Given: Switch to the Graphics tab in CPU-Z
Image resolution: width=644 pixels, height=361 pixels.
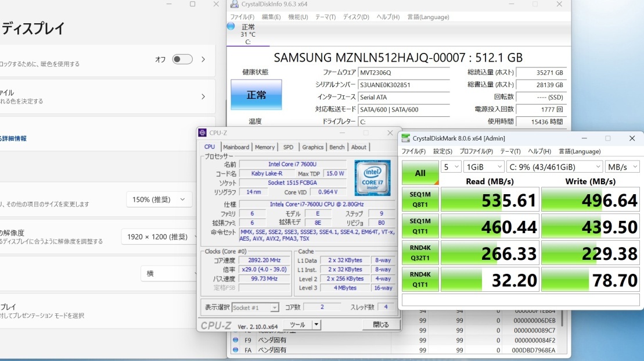Looking at the screenshot, I should 312,147.
